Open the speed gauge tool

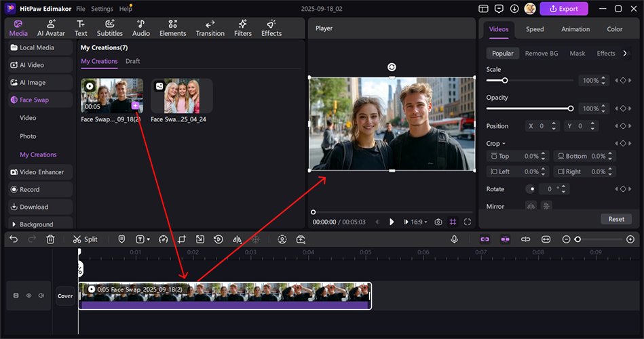coord(163,239)
